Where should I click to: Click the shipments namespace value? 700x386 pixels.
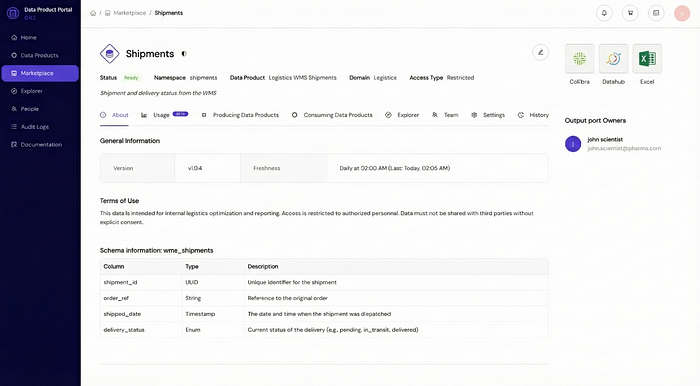coord(204,78)
